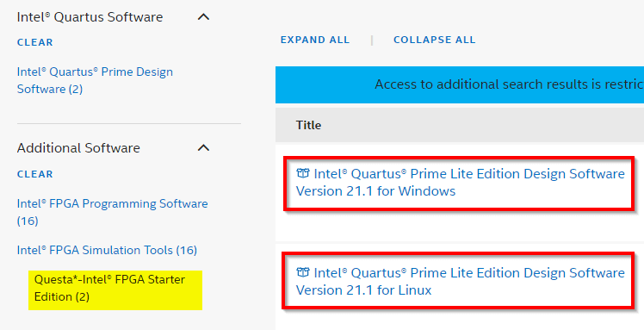Click the package icon beside the Windows download

(x=303, y=173)
